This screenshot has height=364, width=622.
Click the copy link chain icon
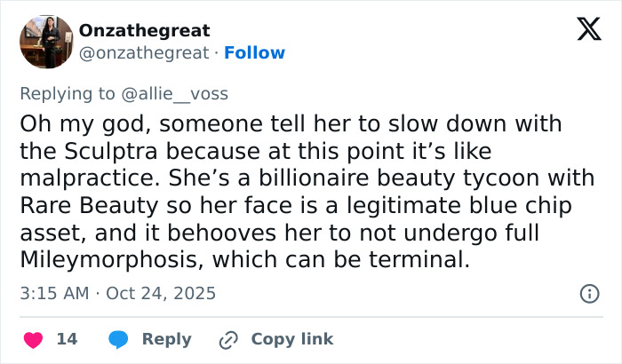coord(228,339)
